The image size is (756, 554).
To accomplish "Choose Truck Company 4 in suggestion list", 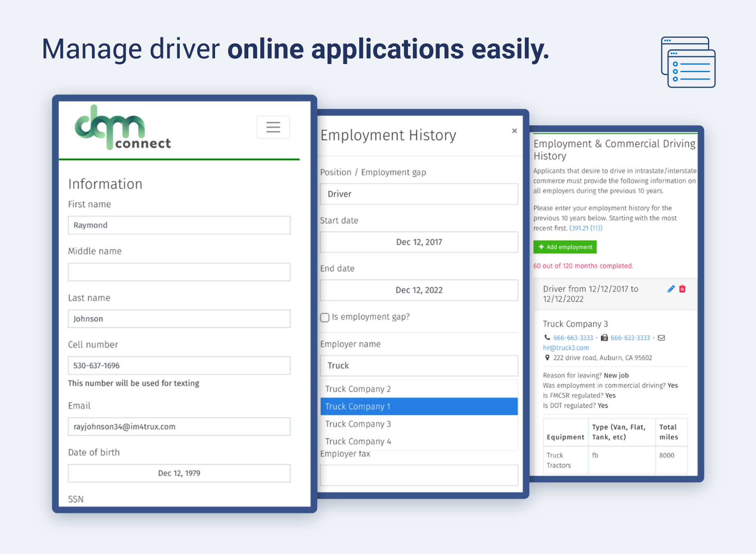I will 419,441.
